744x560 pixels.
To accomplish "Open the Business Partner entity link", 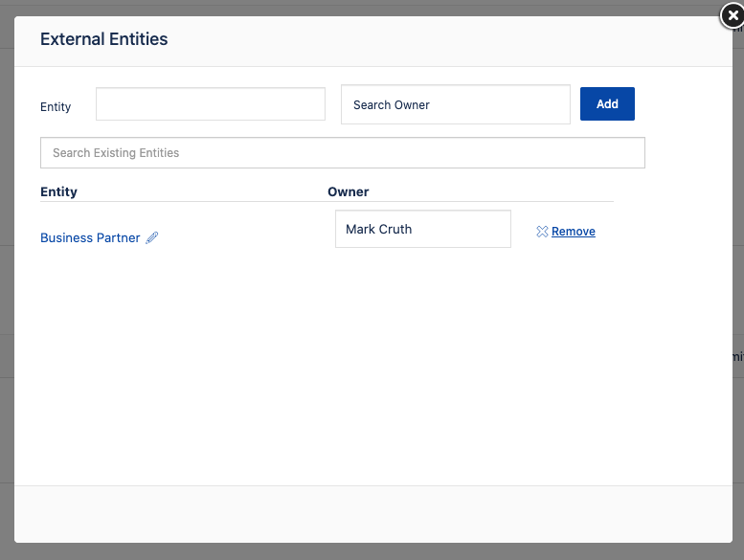I will [90, 237].
